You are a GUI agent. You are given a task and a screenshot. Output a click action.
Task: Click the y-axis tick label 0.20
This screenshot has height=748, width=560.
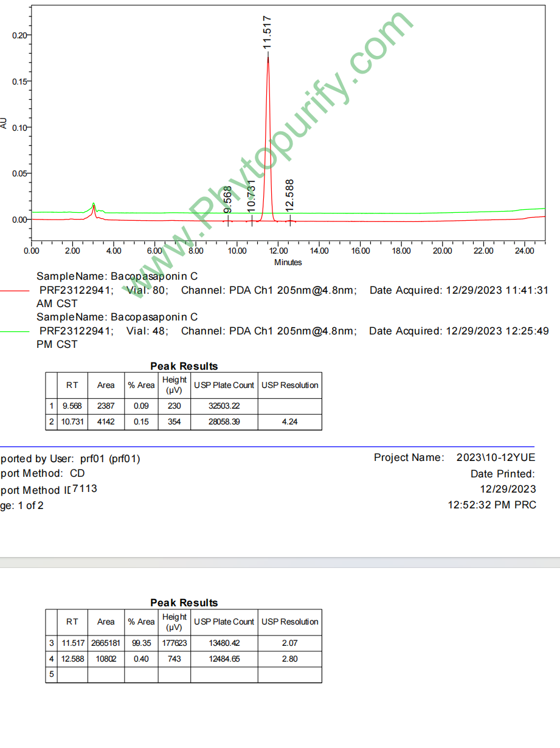coord(19,35)
